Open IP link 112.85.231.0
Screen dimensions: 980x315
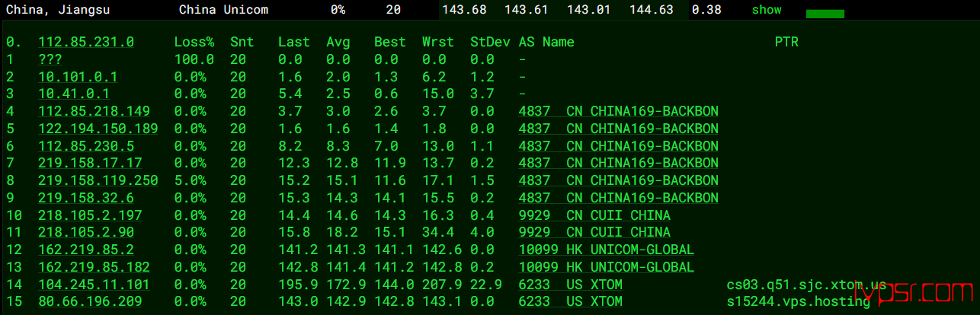point(86,42)
